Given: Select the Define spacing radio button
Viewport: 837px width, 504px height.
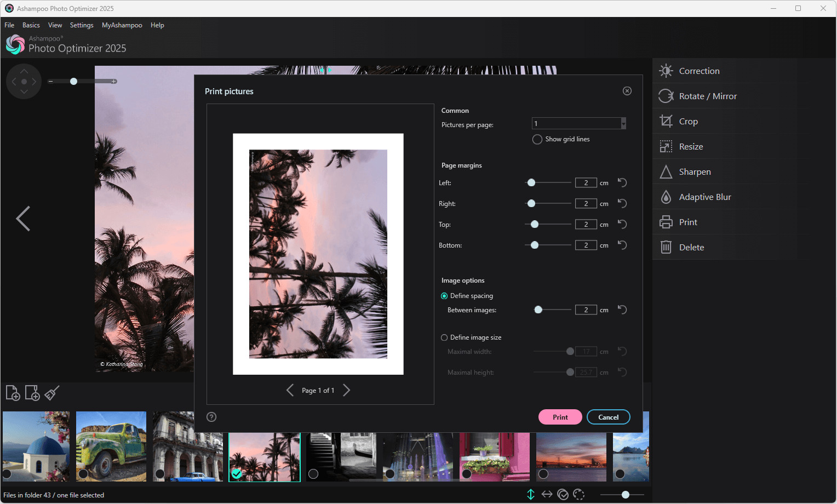Looking at the screenshot, I should point(444,296).
